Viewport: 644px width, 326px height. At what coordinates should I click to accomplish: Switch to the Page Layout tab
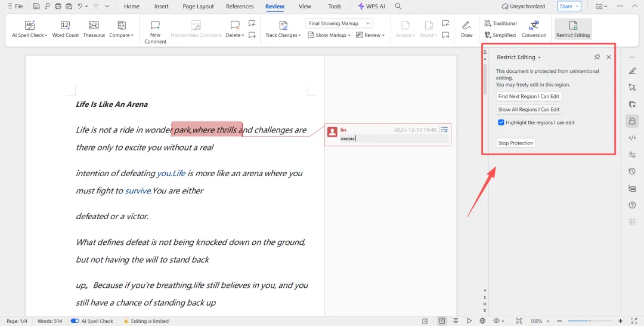pos(199,7)
